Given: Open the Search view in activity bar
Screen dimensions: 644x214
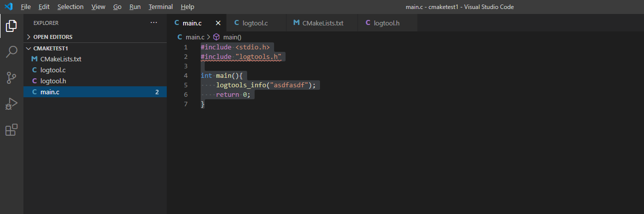Looking at the screenshot, I should (11, 51).
